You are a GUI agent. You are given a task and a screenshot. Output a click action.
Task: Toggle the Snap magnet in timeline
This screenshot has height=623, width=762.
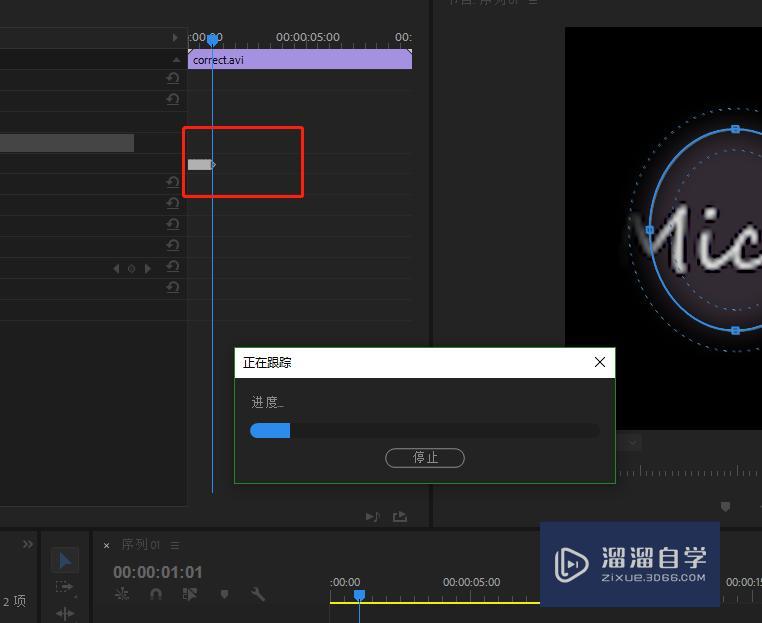[156, 594]
